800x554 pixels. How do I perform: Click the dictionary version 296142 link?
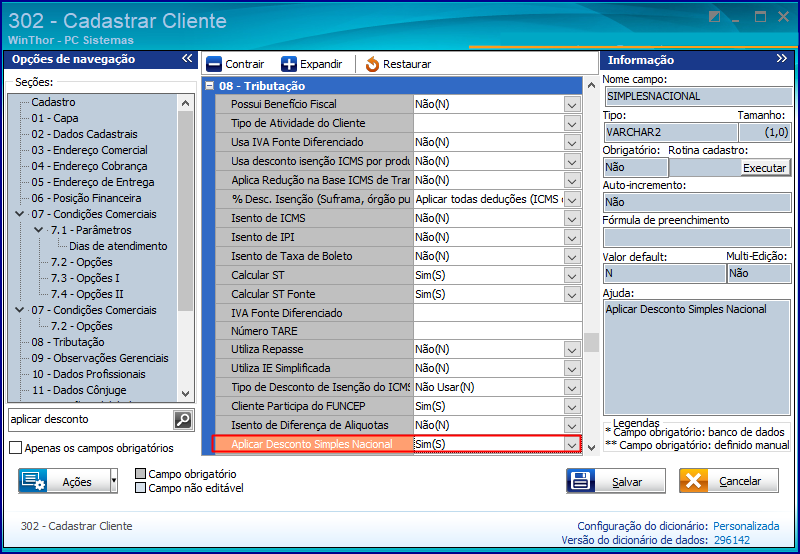click(732, 540)
